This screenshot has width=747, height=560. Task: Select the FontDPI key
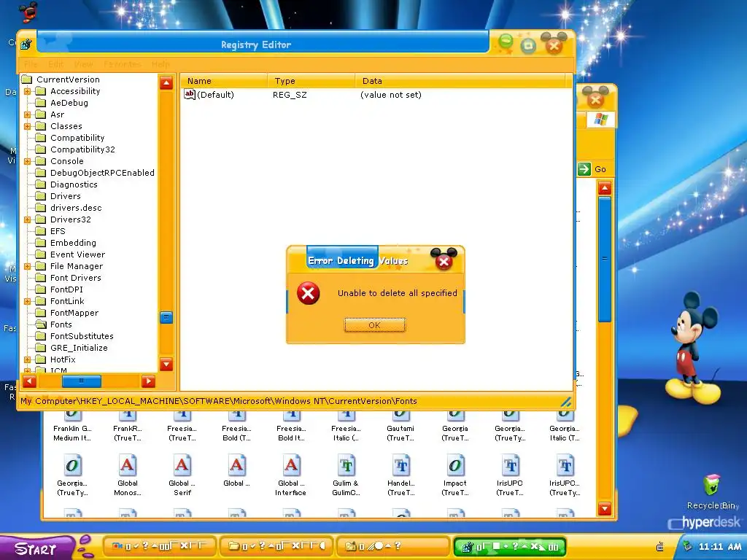(x=66, y=289)
